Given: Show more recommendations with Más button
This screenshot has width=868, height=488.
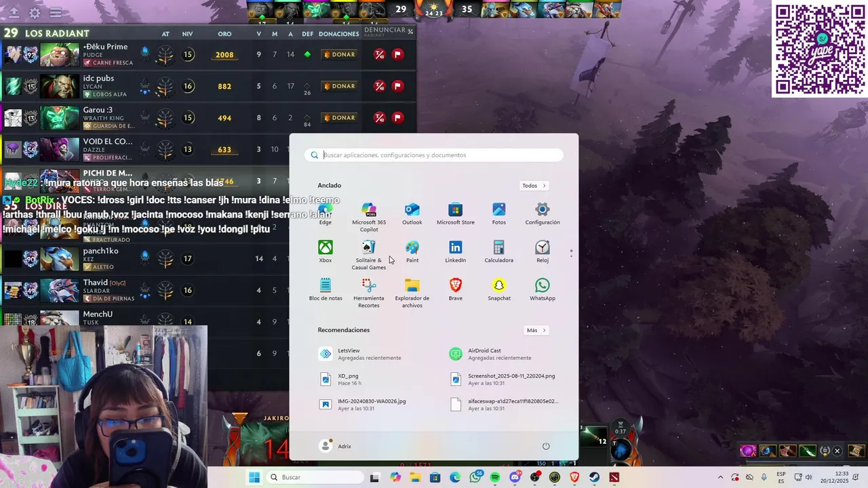Looking at the screenshot, I should pos(536,330).
